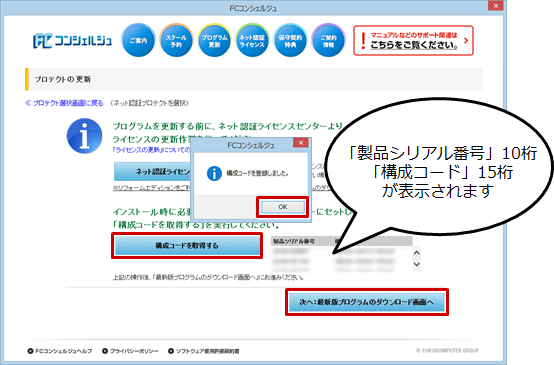Open the red マニュアルなどのサポート関連 banner
Image resolution: width=554 pixels, height=365 pixels.
[x=413, y=40]
